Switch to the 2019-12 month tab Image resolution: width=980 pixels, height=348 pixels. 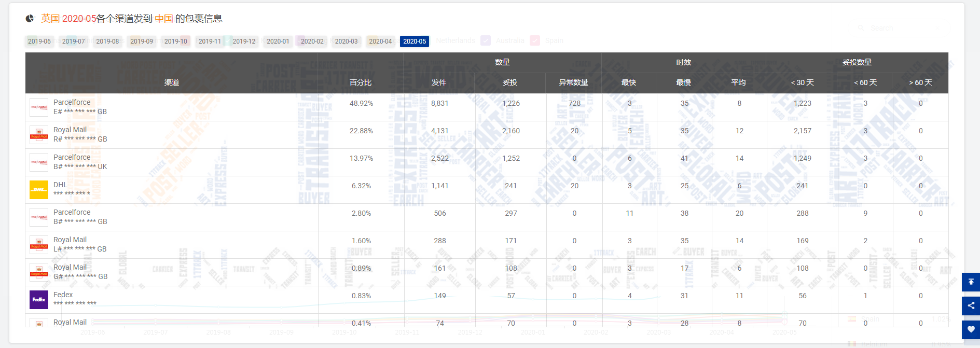(x=244, y=41)
